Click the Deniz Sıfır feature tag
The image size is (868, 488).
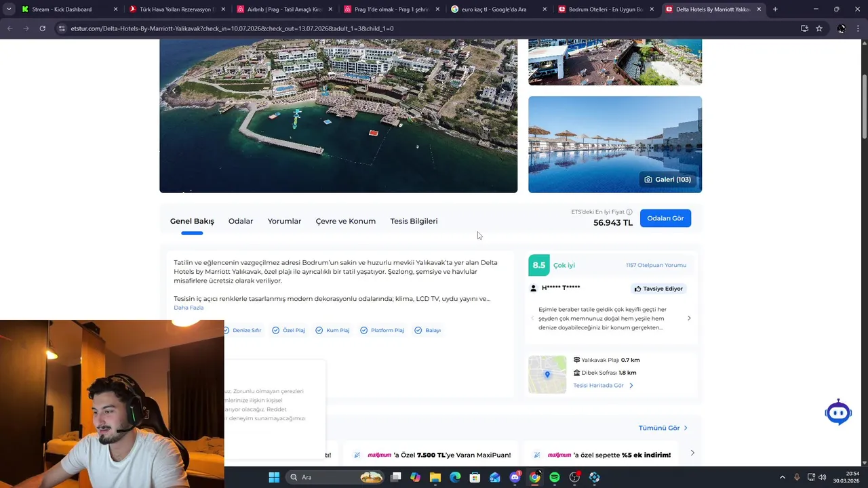pyautogui.click(x=242, y=330)
